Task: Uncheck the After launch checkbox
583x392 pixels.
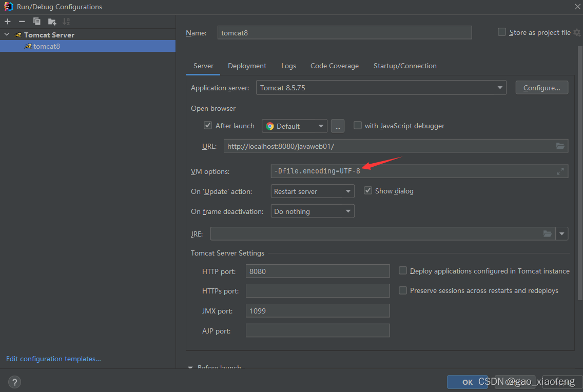Action: (x=208, y=125)
